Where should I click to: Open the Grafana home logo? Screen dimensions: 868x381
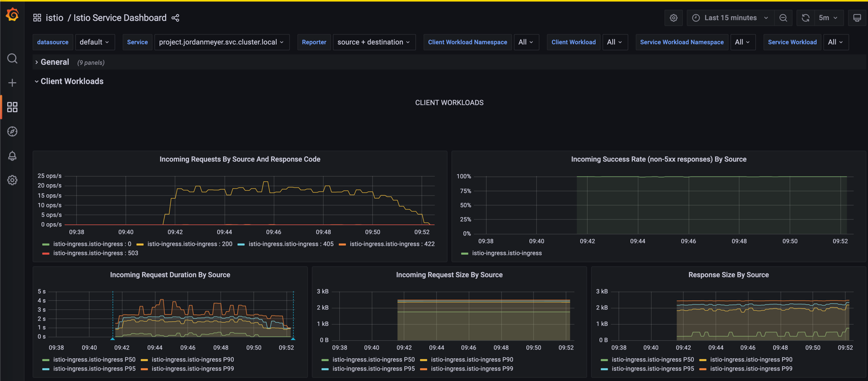tap(12, 15)
